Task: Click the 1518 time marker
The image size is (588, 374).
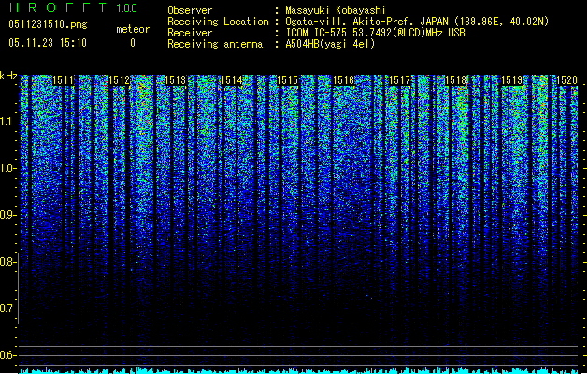Action: pos(455,80)
